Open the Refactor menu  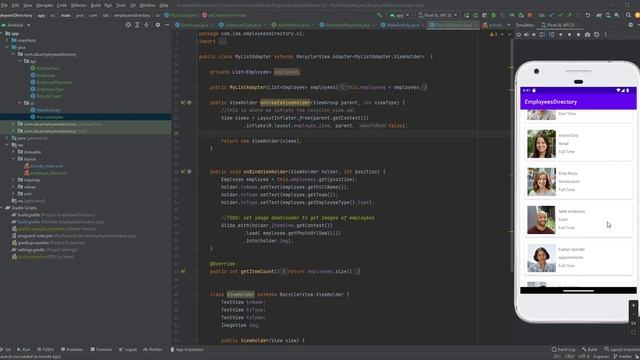pos(79,5)
